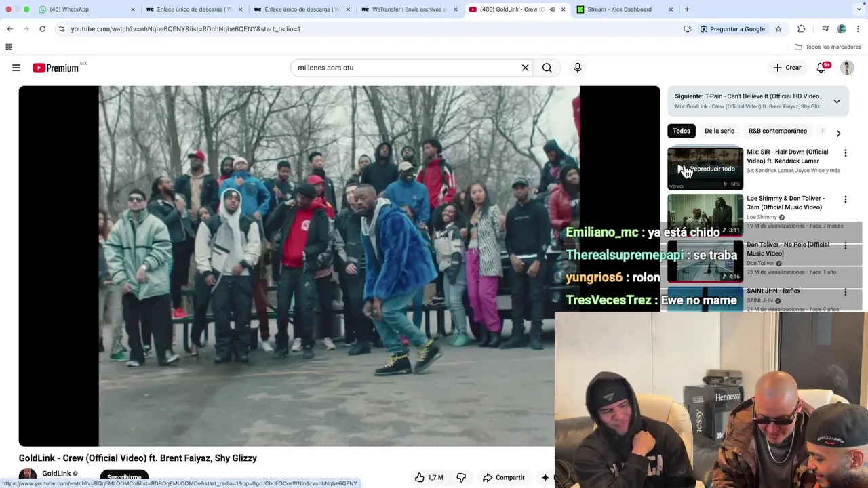Install app icon in address bar
The image size is (868, 488).
pos(688,29)
